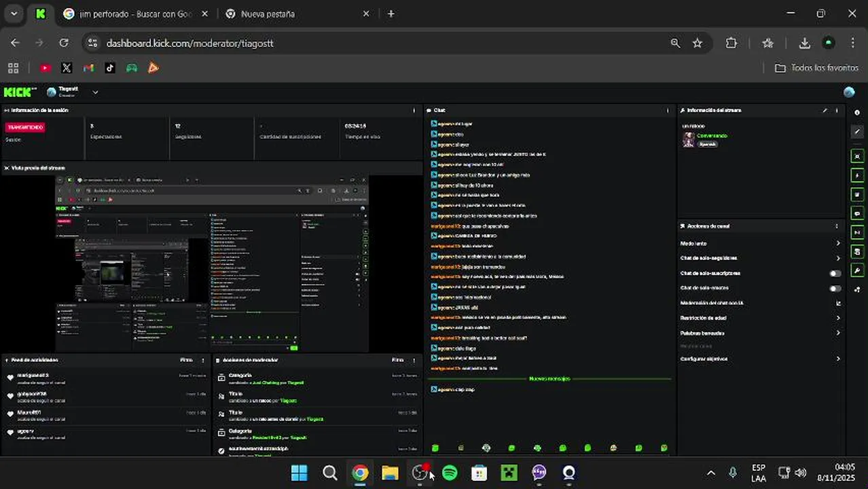
Task: Click the note icon in the right sidebar
Action: pyautogui.click(x=857, y=194)
